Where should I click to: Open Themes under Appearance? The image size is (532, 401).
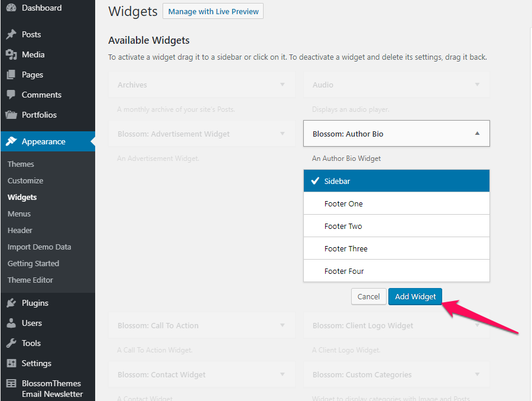point(21,164)
